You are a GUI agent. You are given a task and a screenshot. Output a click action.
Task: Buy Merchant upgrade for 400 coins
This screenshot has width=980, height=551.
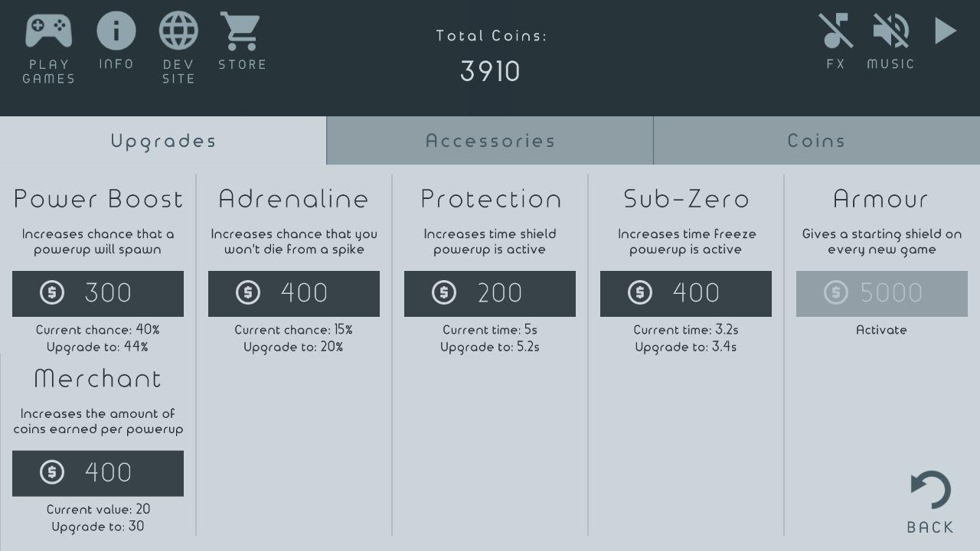pos(98,473)
